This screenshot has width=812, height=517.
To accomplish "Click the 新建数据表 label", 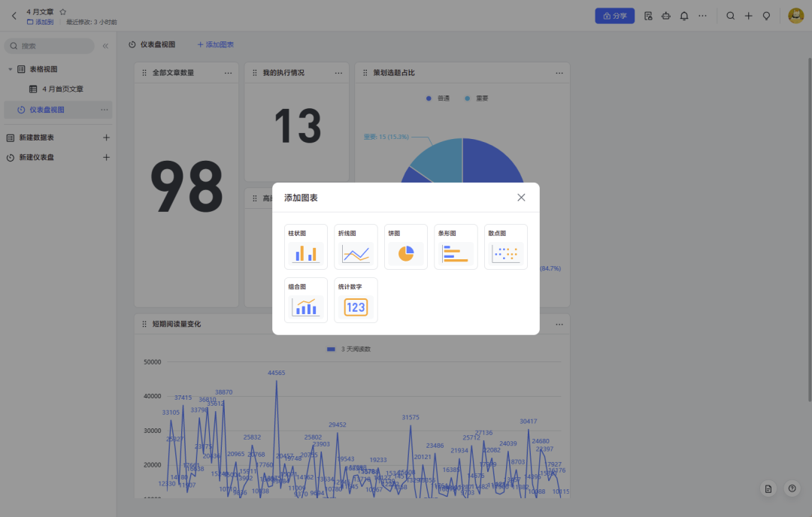I will tap(36, 138).
